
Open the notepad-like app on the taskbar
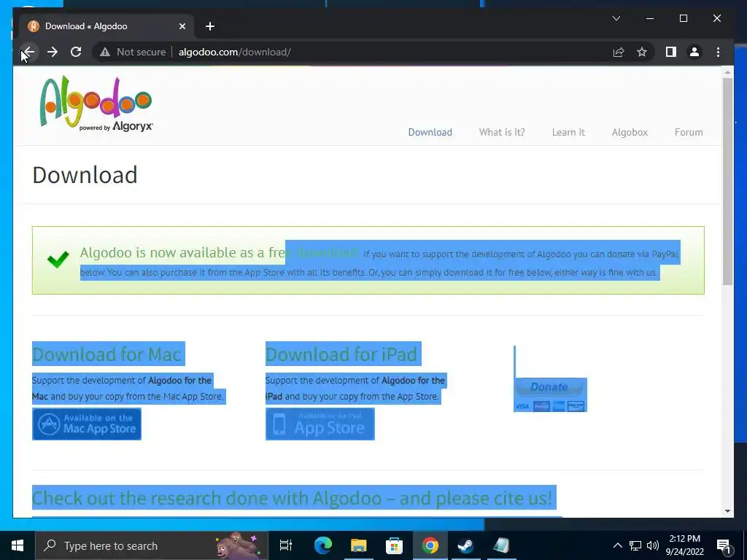pyautogui.click(x=501, y=545)
